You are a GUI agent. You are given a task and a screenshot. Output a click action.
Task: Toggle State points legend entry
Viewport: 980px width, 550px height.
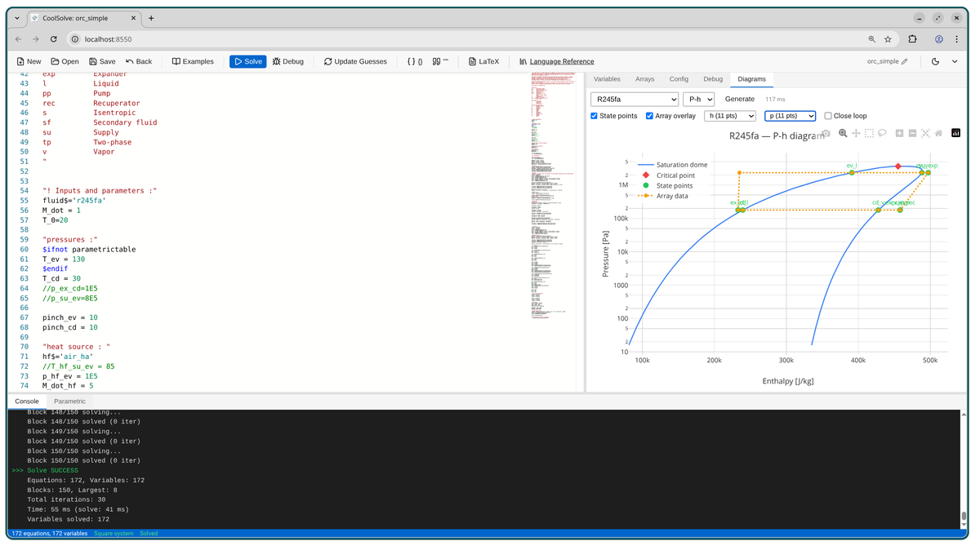(666, 186)
